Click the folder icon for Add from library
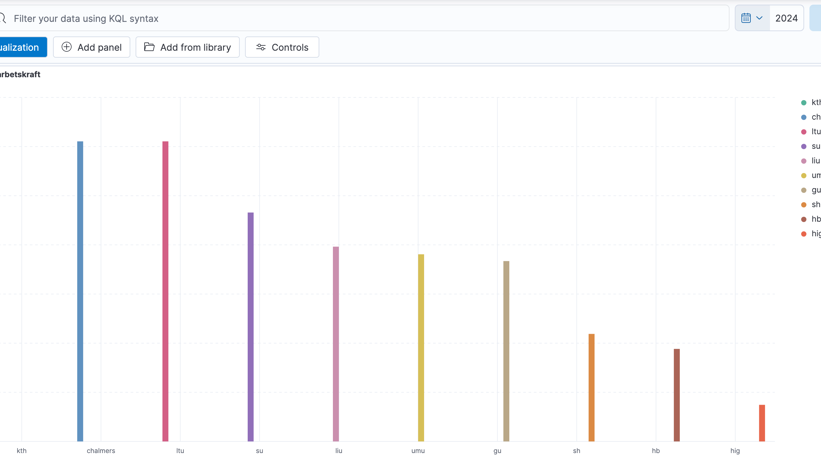Image resolution: width=821 pixels, height=462 pixels. pos(149,47)
